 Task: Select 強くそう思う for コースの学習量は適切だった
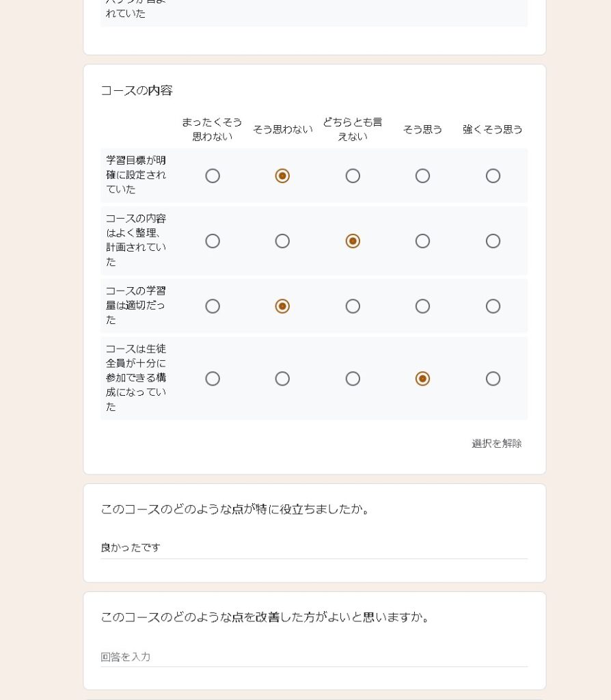[493, 306]
